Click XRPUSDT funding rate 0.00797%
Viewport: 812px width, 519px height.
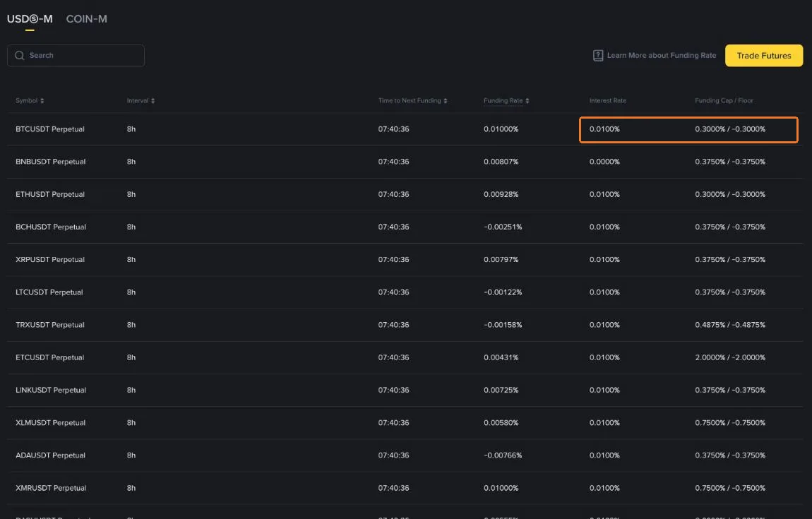coord(501,260)
